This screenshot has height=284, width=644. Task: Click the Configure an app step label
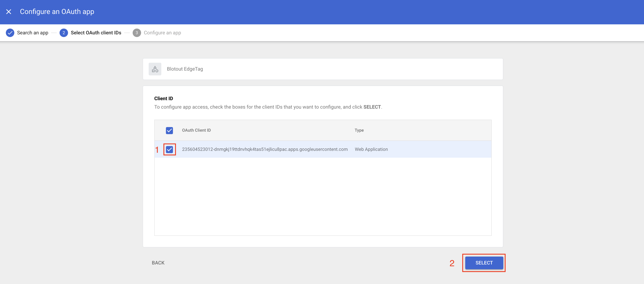162,33
